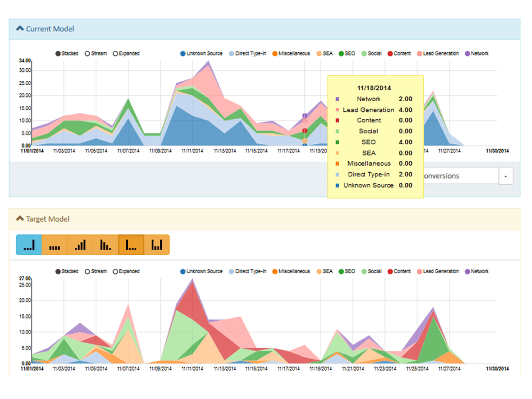The height and width of the screenshot is (399, 532).
Task: Click the purple Network data point on 11/18
Action: click(305, 116)
